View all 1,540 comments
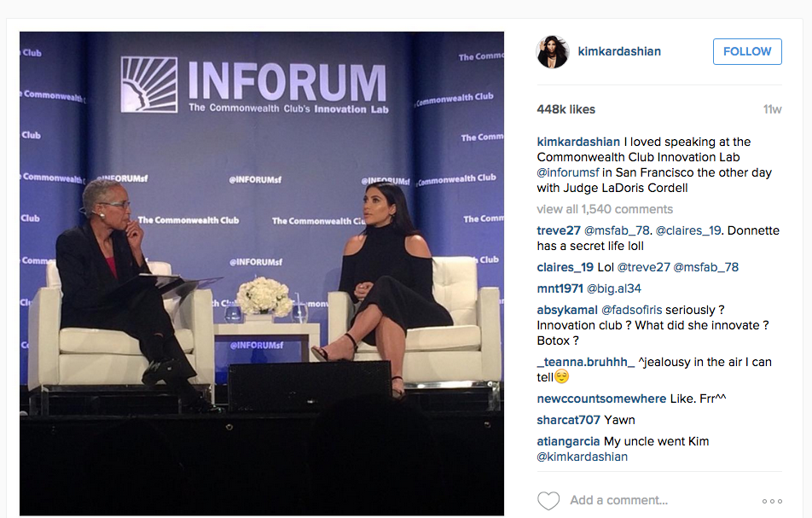 coord(605,209)
